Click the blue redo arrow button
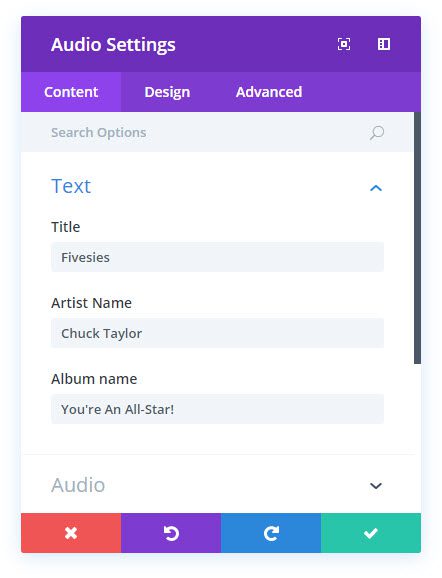Viewport: 442px width, 578px height. pyautogui.click(x=271, y=533)
